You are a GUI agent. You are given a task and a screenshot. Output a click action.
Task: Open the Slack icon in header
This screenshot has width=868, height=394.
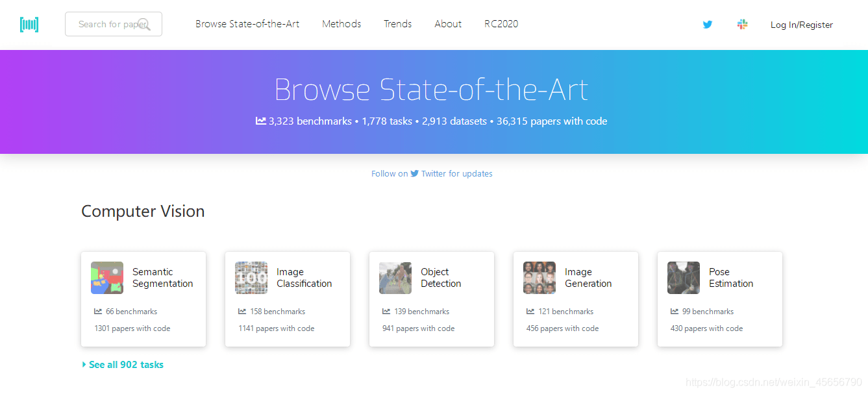743,25
